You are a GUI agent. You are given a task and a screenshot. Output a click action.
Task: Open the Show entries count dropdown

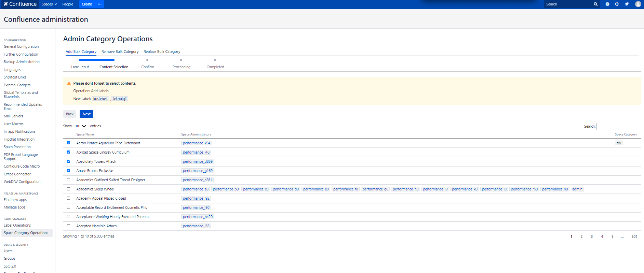81,126
